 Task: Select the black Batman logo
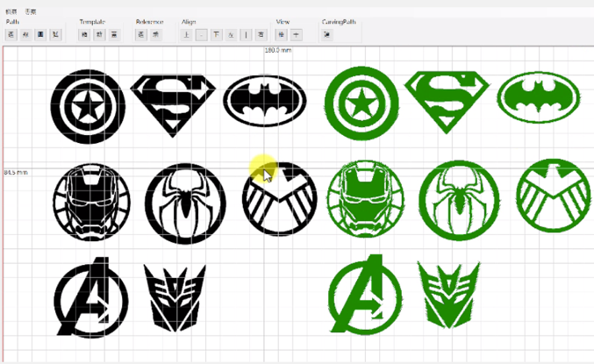[265, 101]
